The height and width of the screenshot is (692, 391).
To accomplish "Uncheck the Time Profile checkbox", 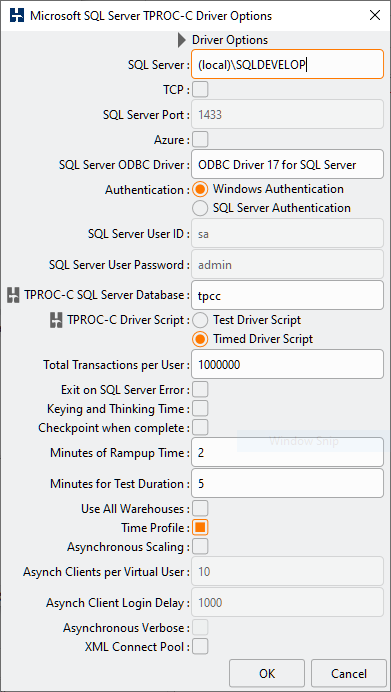I will [x=200, y=527].
